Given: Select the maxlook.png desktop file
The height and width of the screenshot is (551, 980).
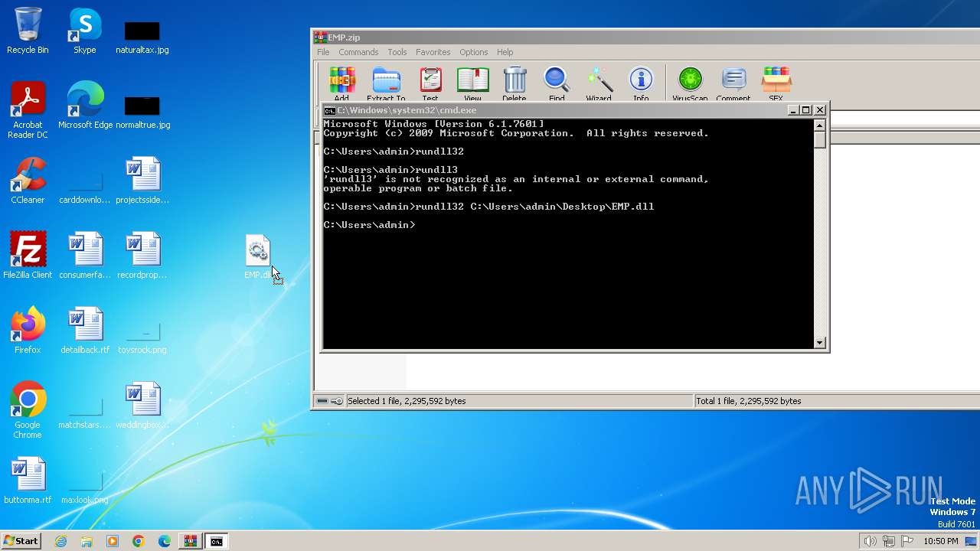Looking at the screenshot, I should pos(85,488).
